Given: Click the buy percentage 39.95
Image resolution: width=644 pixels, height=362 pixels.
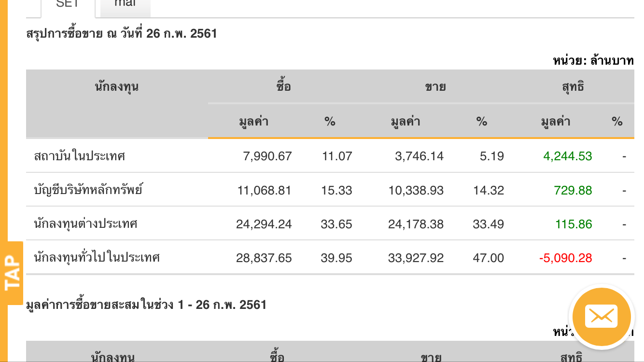Looking at the screenshot, I should 336,258.
